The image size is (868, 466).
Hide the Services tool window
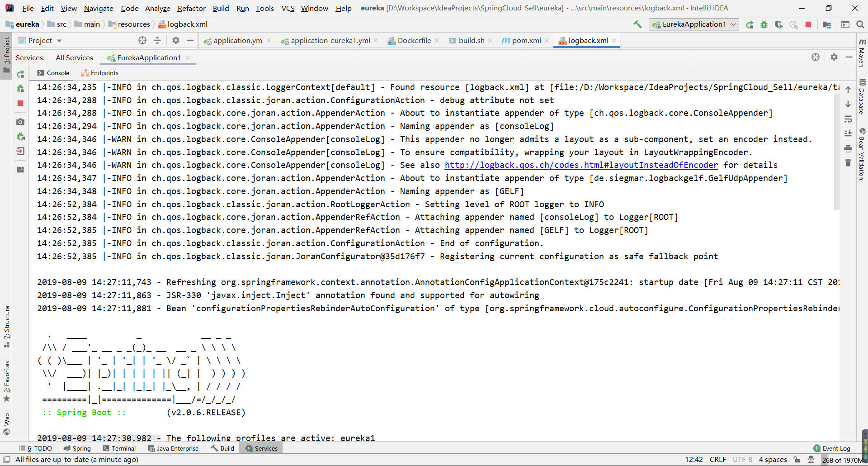pos(849,57)
